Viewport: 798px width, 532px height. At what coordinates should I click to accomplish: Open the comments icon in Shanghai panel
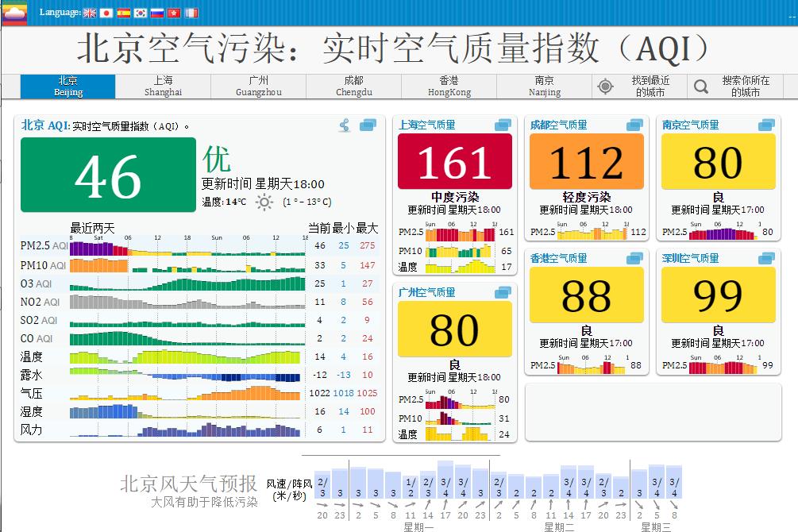503,125
